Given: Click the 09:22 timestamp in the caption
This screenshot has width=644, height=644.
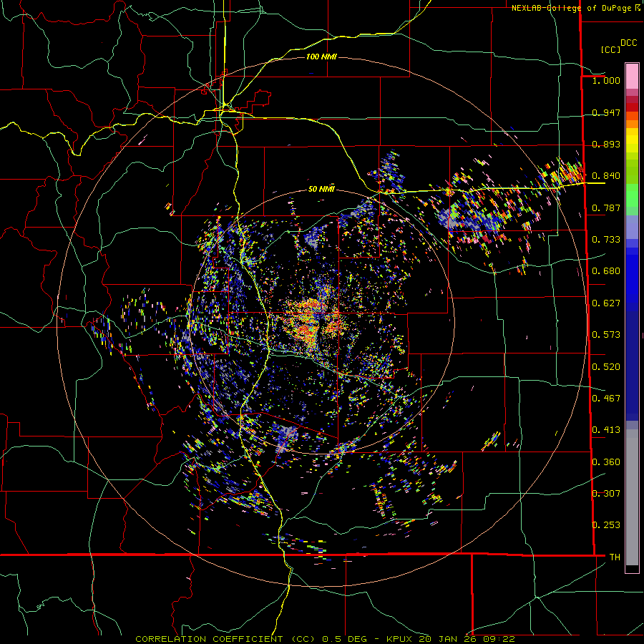Looking at the screenshot, I should (x=500, y=639).
